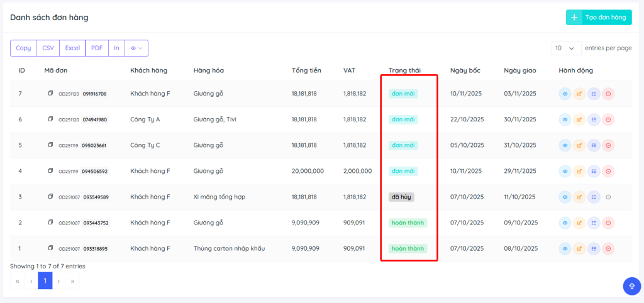This screenshot has width=644, height=303.
Task: Click the PDF export button
Action: 97,48
